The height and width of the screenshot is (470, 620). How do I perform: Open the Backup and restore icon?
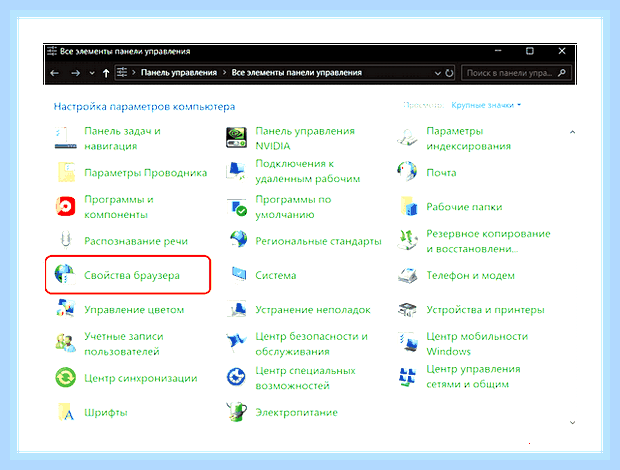click(407, 240)
